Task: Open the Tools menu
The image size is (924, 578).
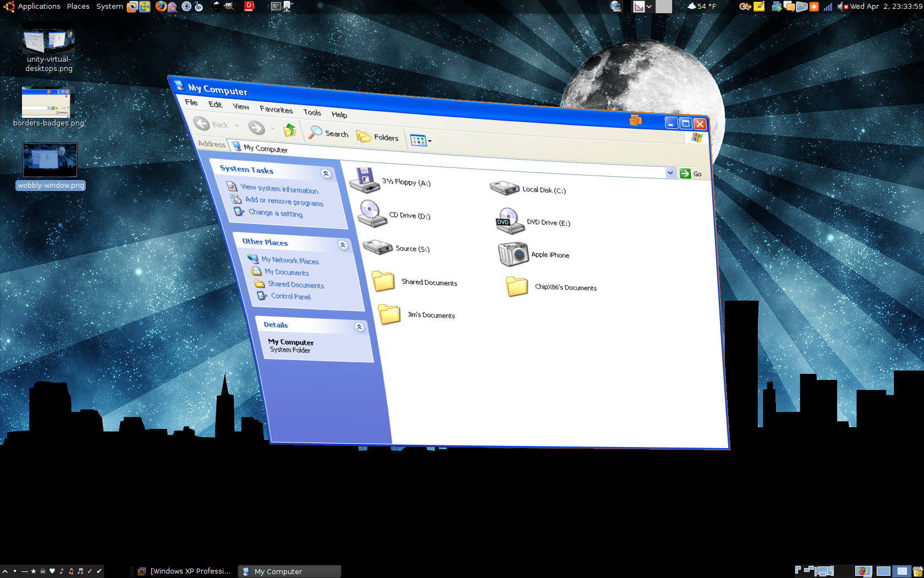Action: pos(312,112)
